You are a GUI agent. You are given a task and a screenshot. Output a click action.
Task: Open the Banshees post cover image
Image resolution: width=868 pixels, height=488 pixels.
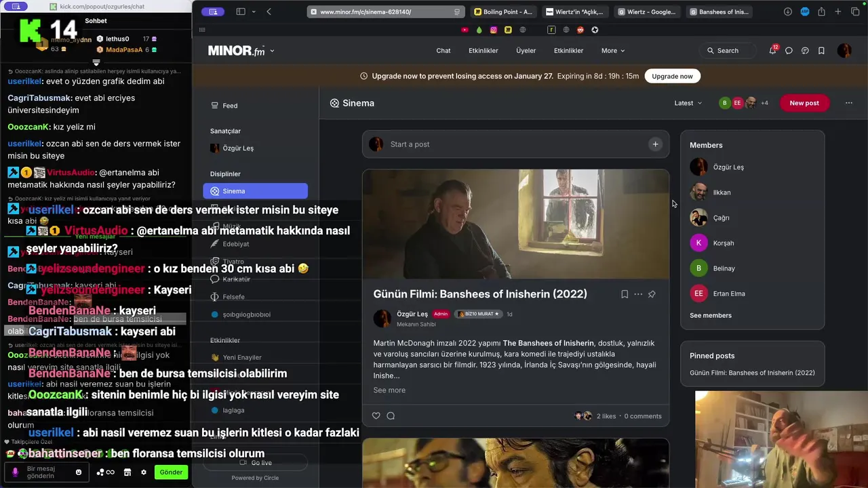point(515,224)
